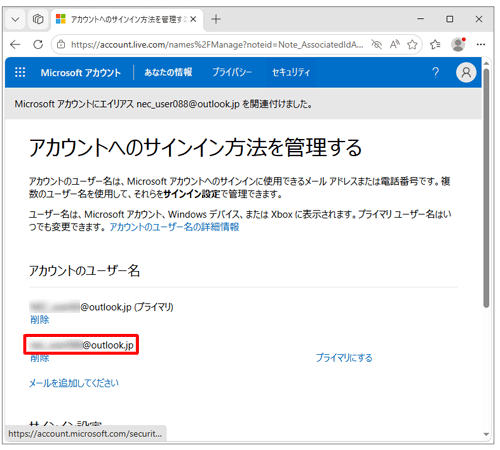
Task: Open the tab search chevron dropdown
Action: click(15, 19)
